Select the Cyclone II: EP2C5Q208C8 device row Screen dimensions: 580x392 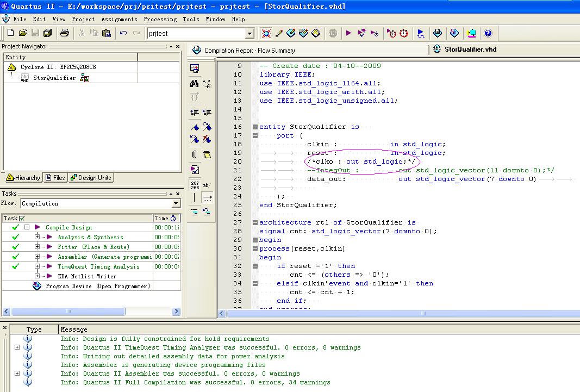[x=58, y=67]
